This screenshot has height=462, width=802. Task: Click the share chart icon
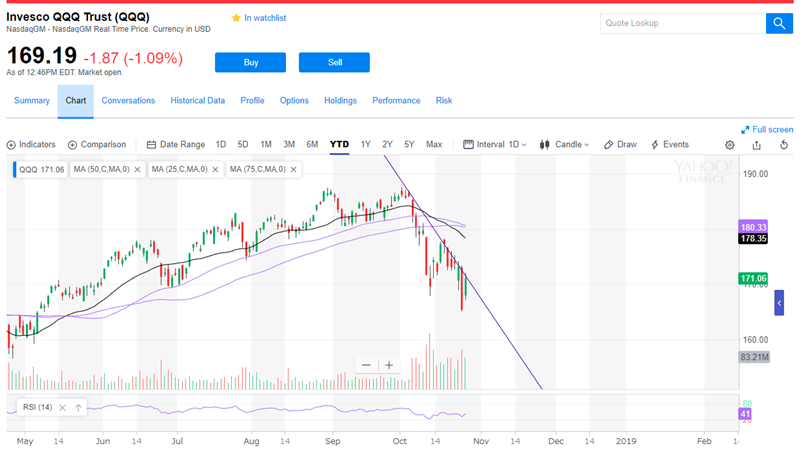pos(756,145)
